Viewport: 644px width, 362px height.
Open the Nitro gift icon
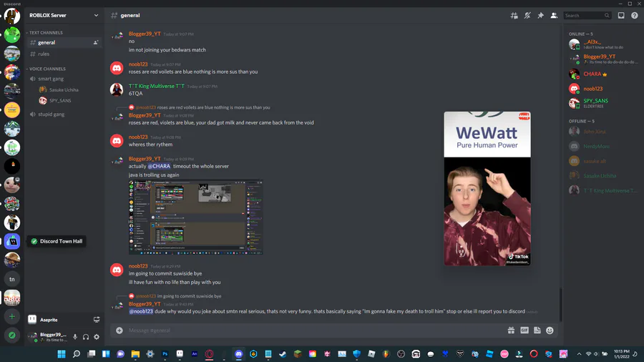511,331
